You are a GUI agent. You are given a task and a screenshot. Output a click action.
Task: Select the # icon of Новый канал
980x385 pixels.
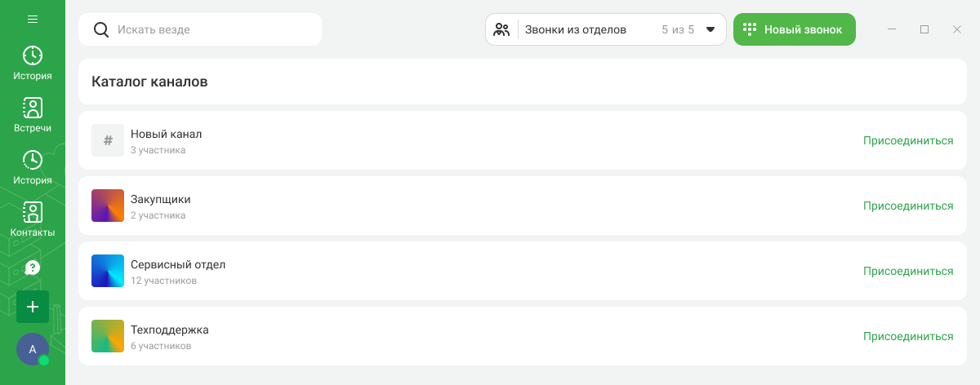108,140
